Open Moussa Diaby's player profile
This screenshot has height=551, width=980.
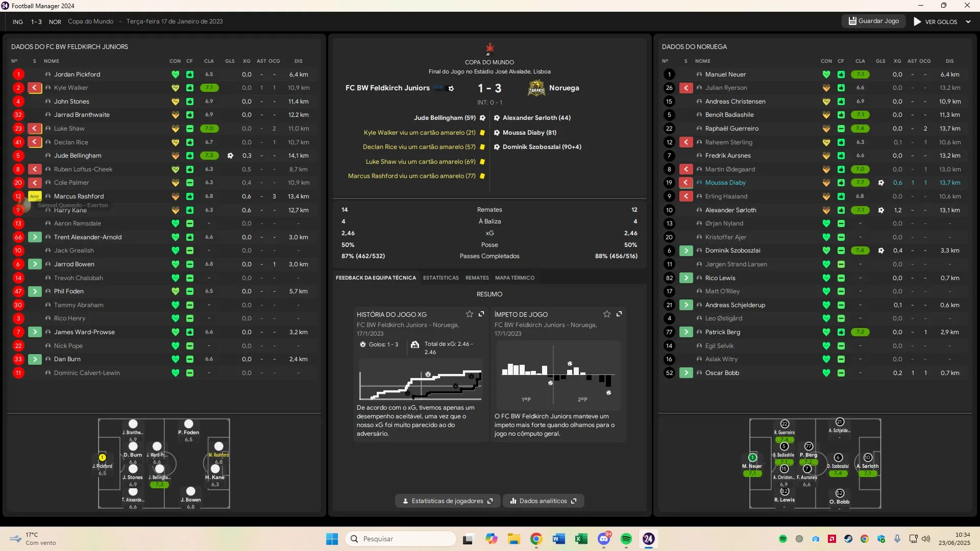pos(725,183)
